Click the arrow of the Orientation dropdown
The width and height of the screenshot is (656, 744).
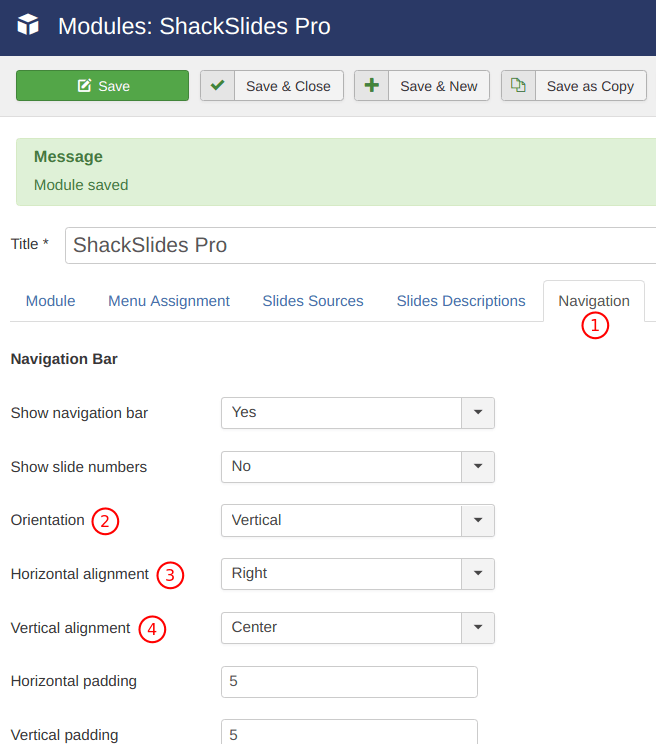tap(478, 521)
